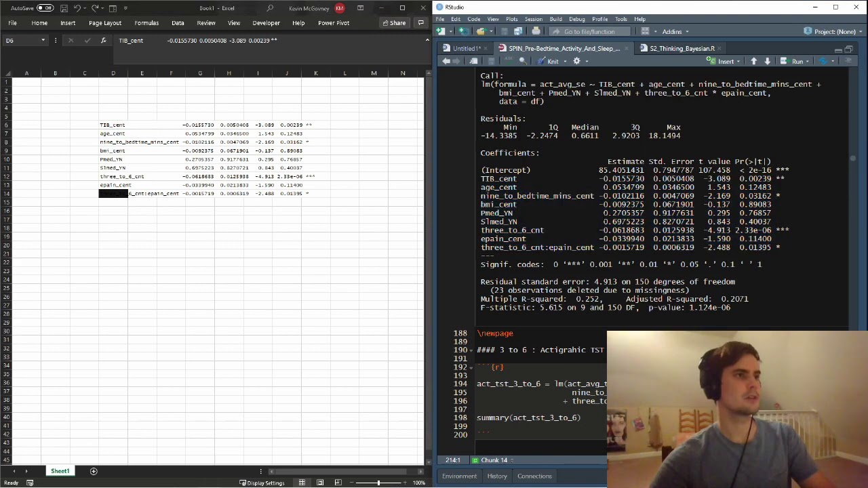Click RStudio Open File folder icon

click(x=480, y=31)
